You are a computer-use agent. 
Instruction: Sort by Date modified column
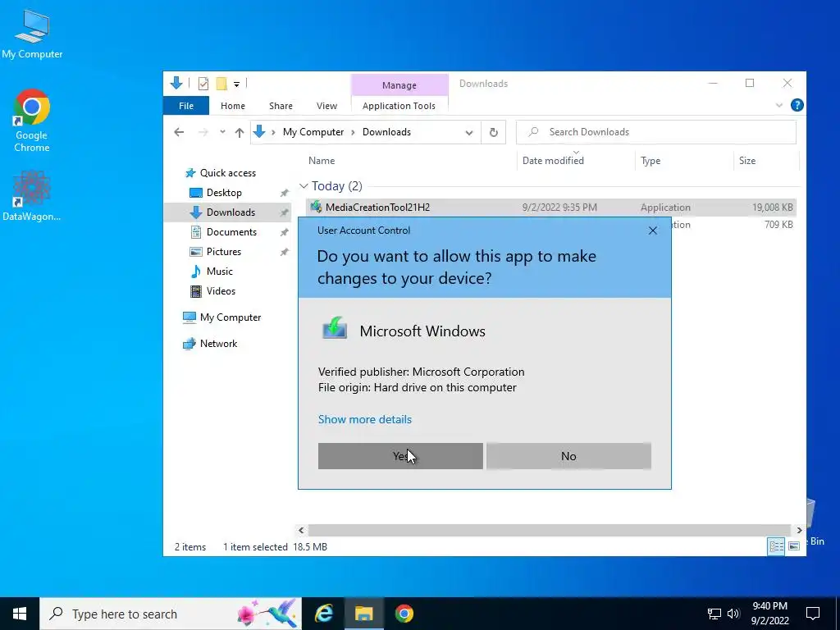point(553,161)
